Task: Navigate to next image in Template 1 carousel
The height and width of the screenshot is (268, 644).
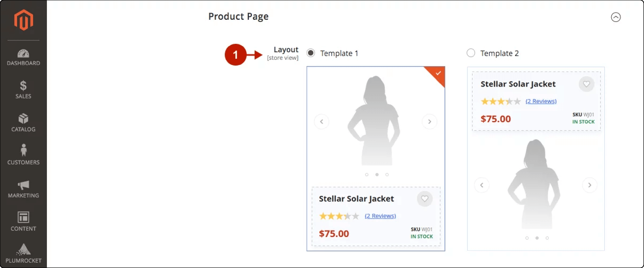Action: click(430, 121)
